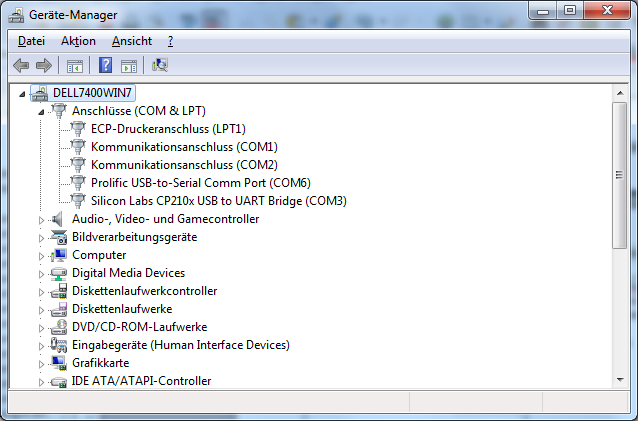Select the Prolific USB-to-Serial Comm Port (COM6) device
The width and height of the screenshot is (638, 421).
tap(201, 183)
